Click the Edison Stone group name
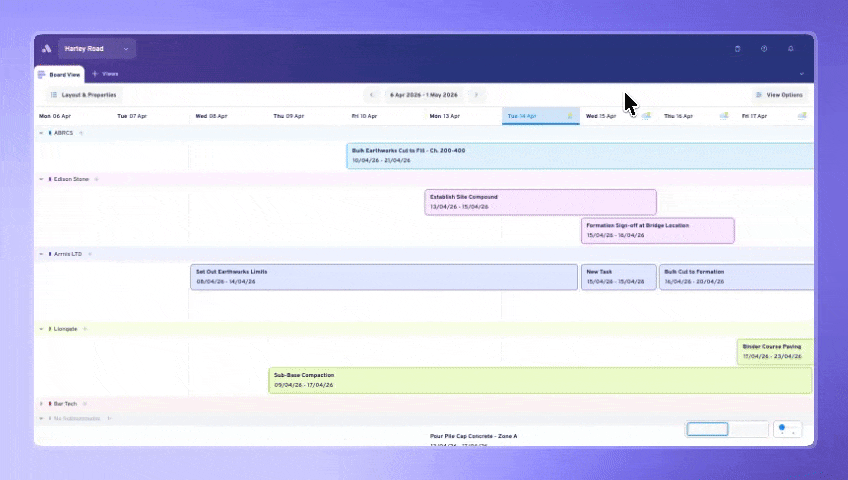The width and height of the screenshot is (848, 480). tap(71, 179)
